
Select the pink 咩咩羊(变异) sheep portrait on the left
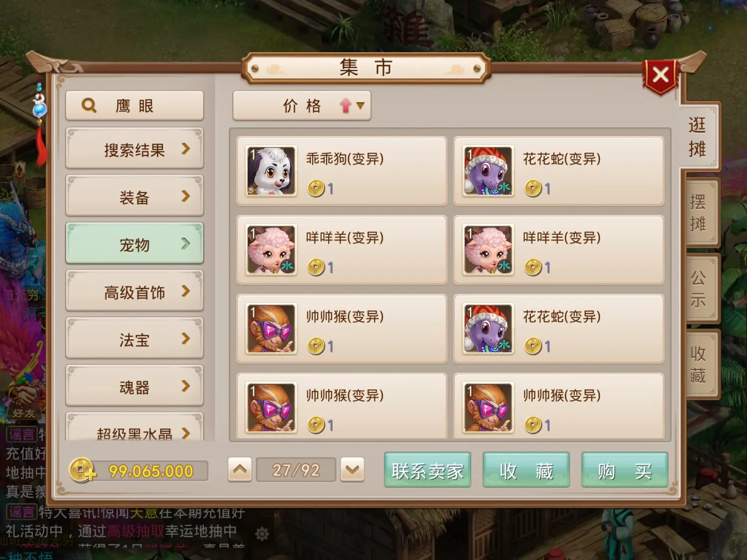click(x=271, y=250)
